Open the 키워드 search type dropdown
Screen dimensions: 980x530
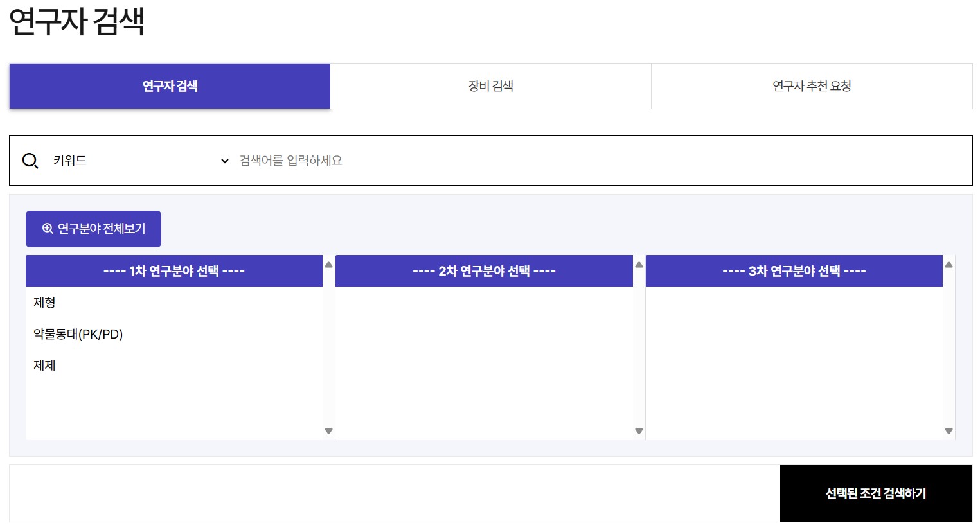tap(138, 161)
